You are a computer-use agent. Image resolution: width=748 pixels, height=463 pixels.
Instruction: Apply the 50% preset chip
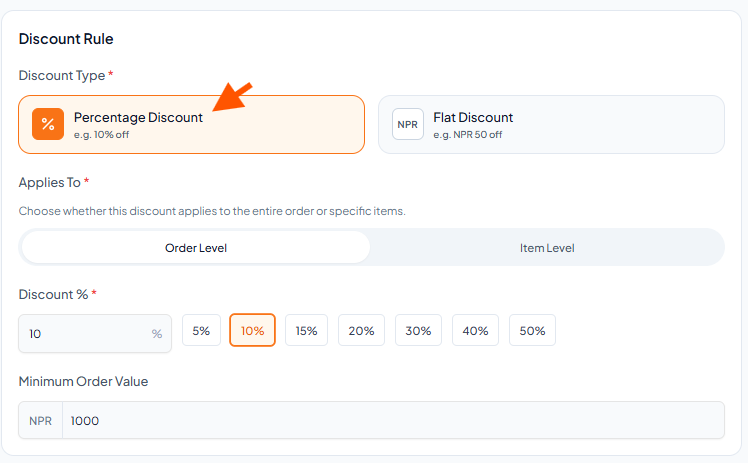(x=532, y=330)
